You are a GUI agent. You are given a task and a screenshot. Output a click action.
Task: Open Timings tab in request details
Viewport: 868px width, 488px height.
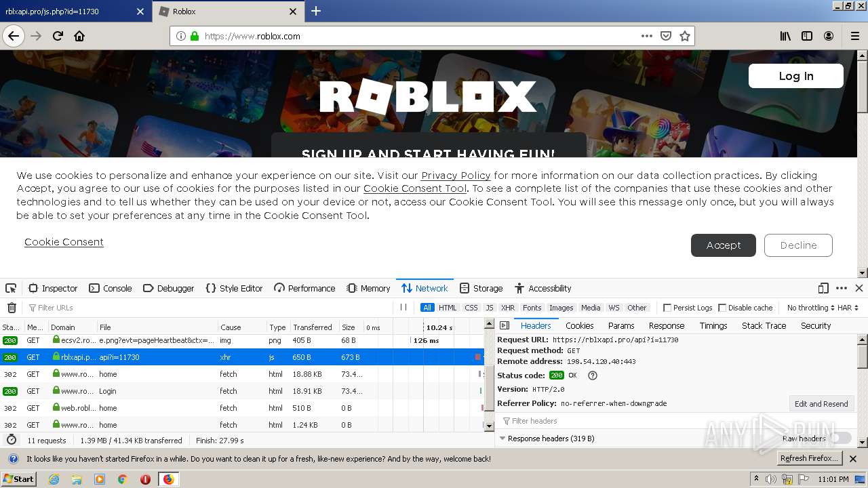(713, 326)
